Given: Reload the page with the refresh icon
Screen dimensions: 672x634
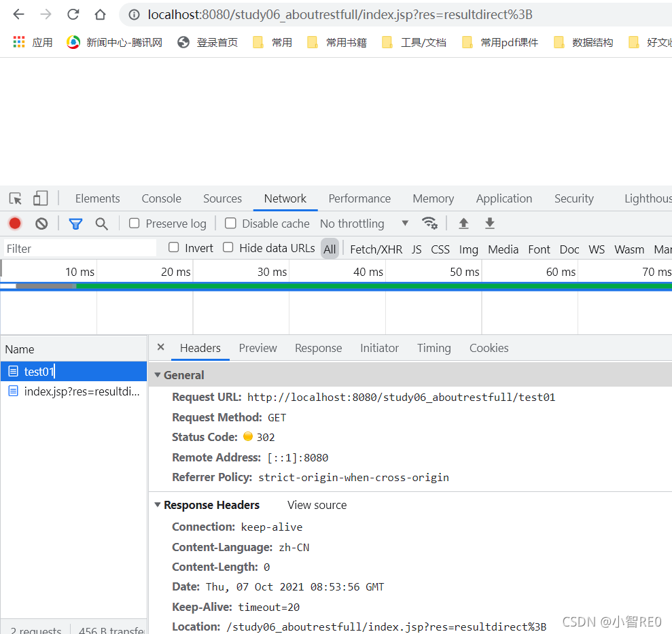Looking at the screenshot, I should (x=73, y=14).
